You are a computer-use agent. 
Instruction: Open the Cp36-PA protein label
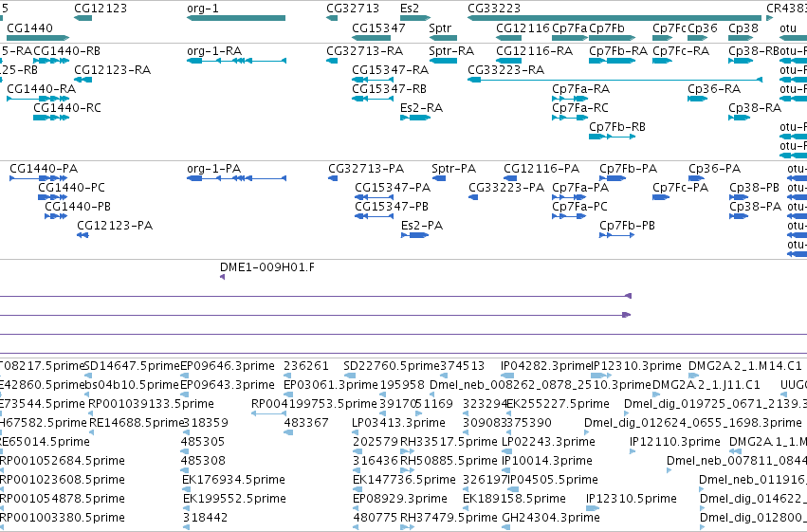point(714,169)
